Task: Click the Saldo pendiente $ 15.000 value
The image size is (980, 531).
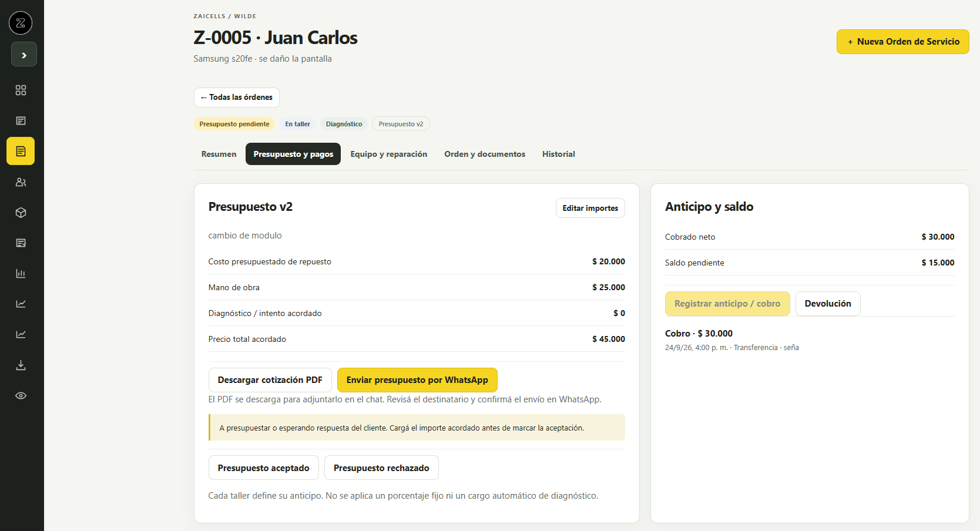Action: (938, 263)
